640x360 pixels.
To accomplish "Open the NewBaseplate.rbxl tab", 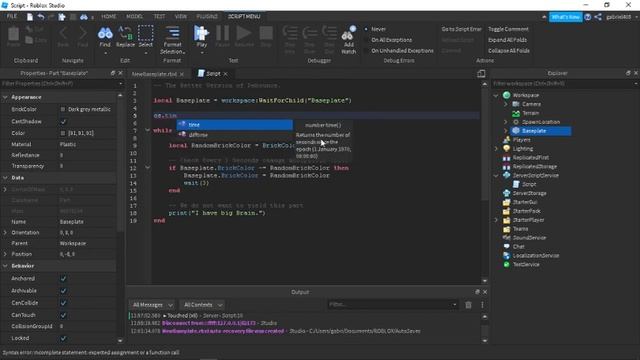I will (154, 74).
